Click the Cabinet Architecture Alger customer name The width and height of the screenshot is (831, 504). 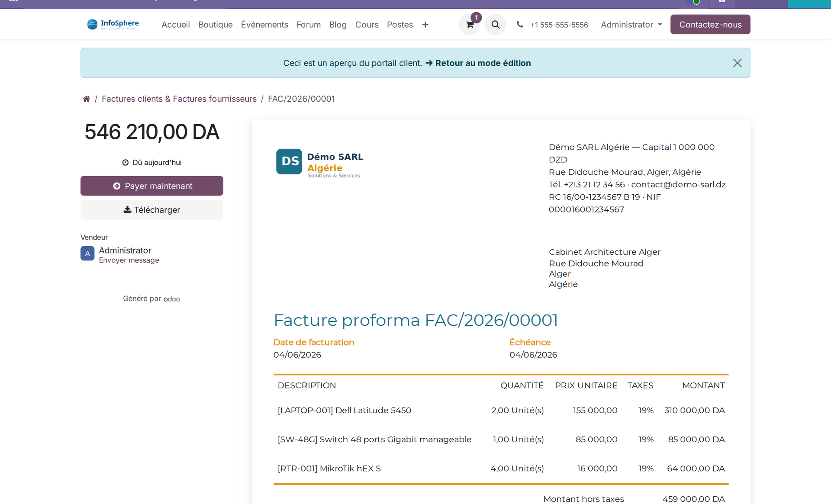[x=605, y=252]
